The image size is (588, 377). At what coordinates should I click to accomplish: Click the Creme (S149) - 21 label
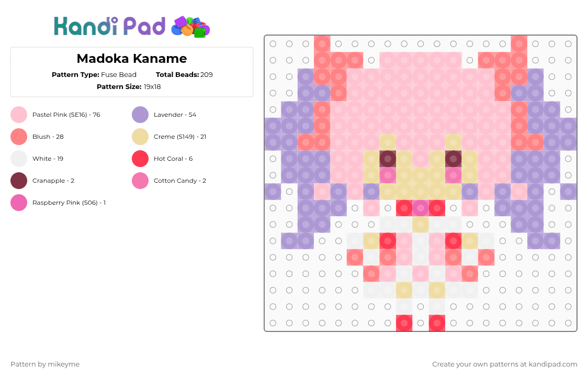[x=180, y=137]
